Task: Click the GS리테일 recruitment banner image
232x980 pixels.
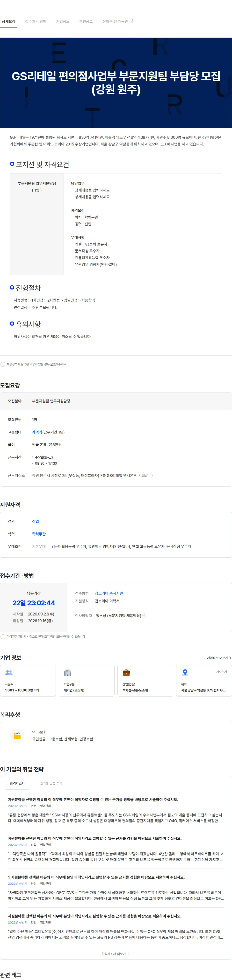Action: click(x=116, y=83)
